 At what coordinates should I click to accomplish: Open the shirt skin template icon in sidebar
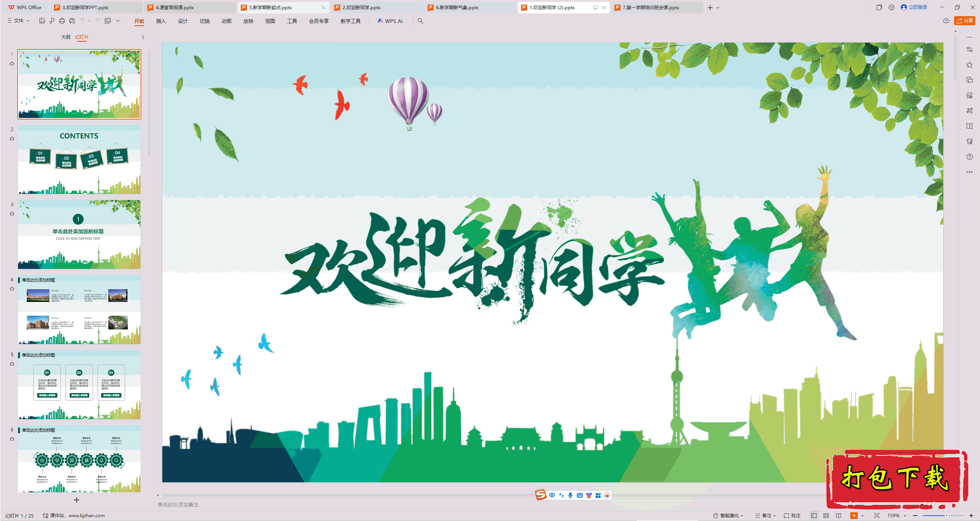click(x=970, y=141)
